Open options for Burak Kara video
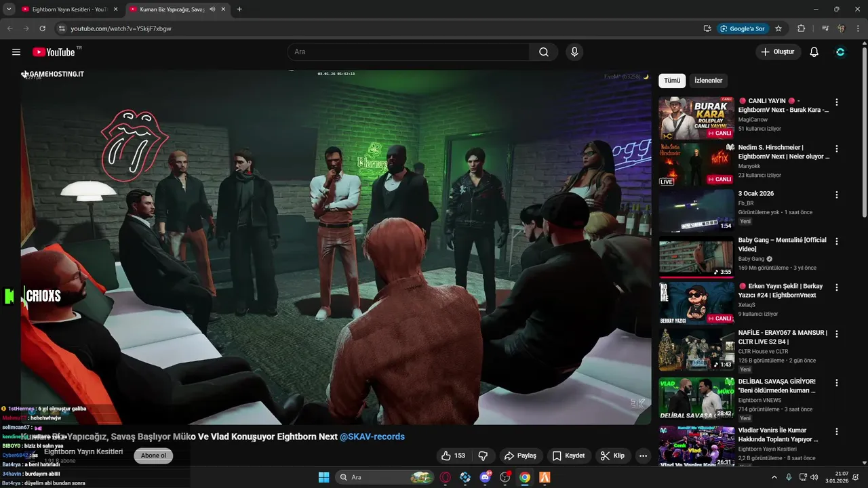Viewport: 868px width, 488px height. point(837,102)
